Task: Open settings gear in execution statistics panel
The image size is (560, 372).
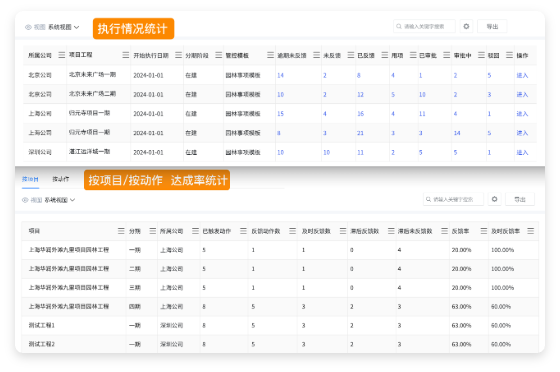Action: click(x=466, y=26)
